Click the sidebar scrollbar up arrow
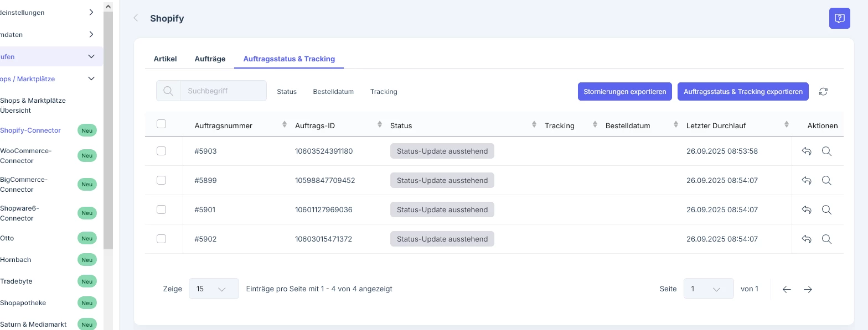Viewport: 868px width, 330px height. [x=108, y=6]
